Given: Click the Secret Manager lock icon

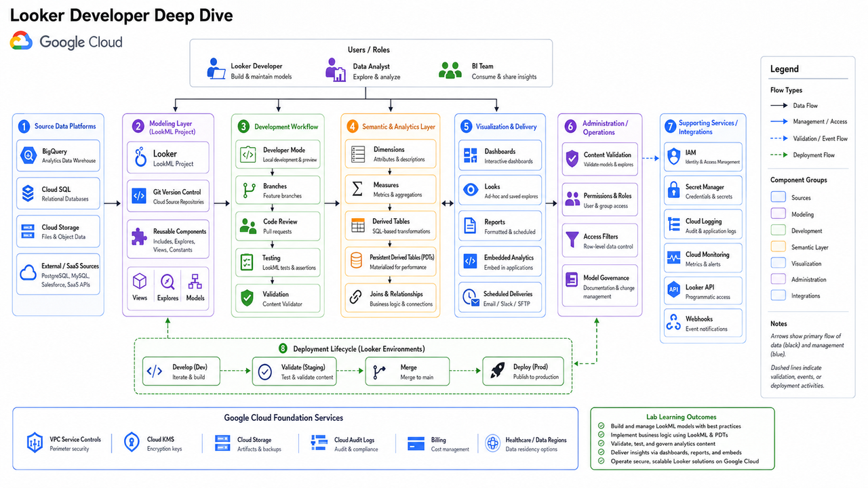Looking at the screenshot, I should [x=673, y=191].
